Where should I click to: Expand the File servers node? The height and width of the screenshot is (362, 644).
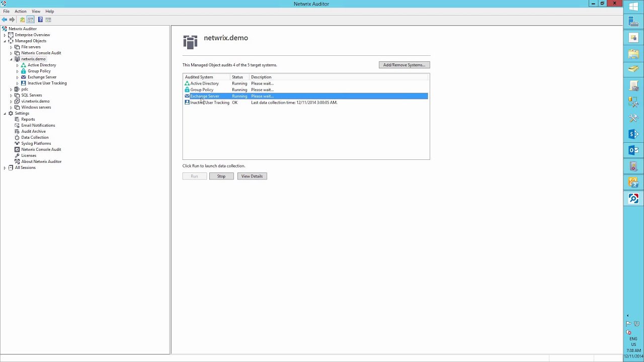[x=11, y=47]
